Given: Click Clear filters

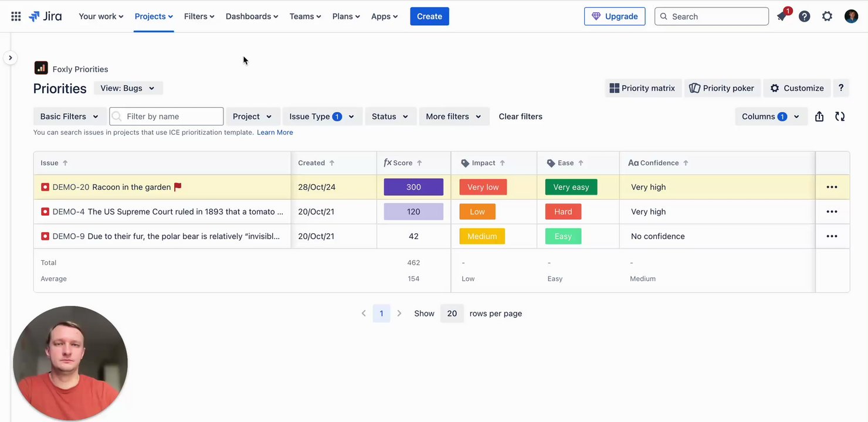Looking at the screenshot, I should click(x=520, y=117).
